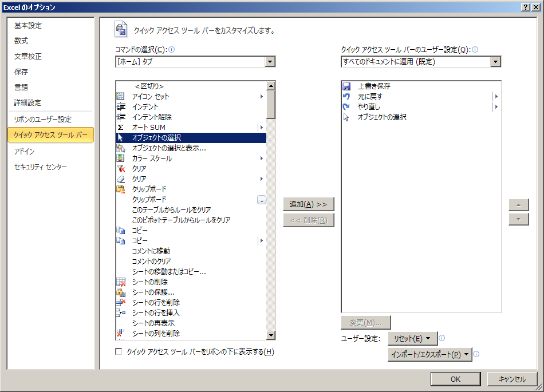The image size is (544, 392).
Task: Click the << 削除(R) button
Action: [309, 220]
